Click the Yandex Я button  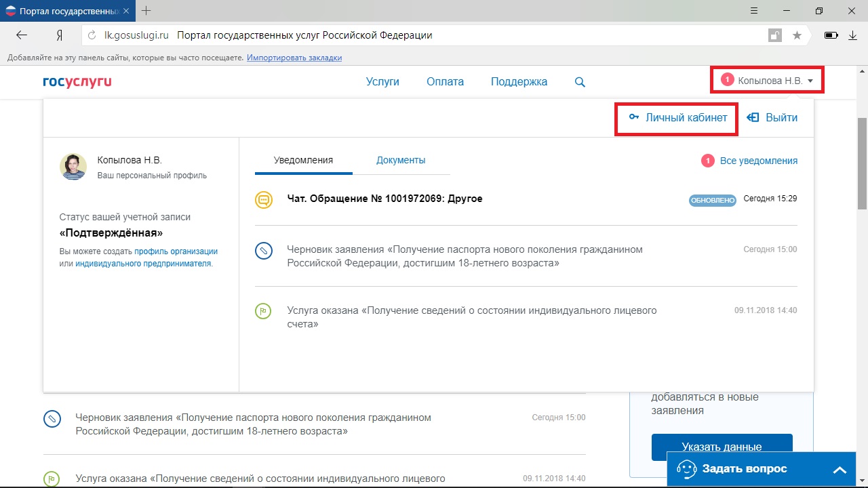[x=60, y=35]
